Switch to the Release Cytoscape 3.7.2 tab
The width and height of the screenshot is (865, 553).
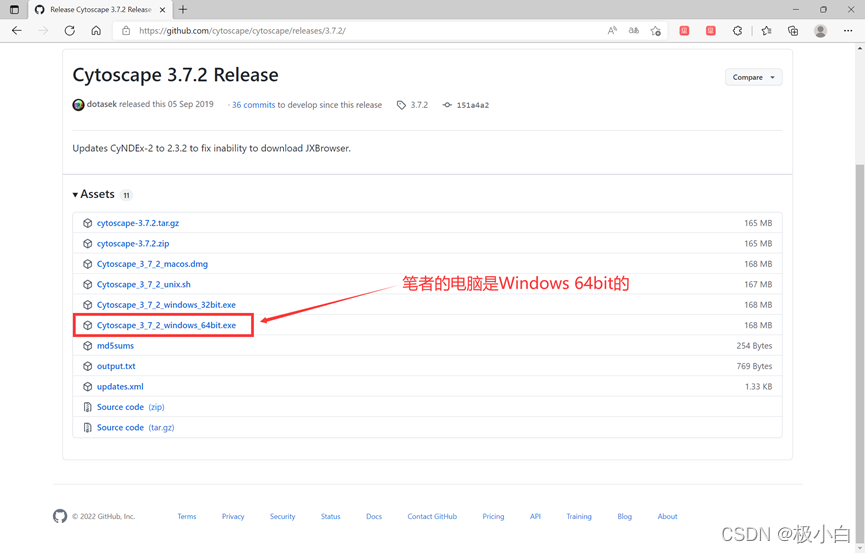tap(100, 9)
